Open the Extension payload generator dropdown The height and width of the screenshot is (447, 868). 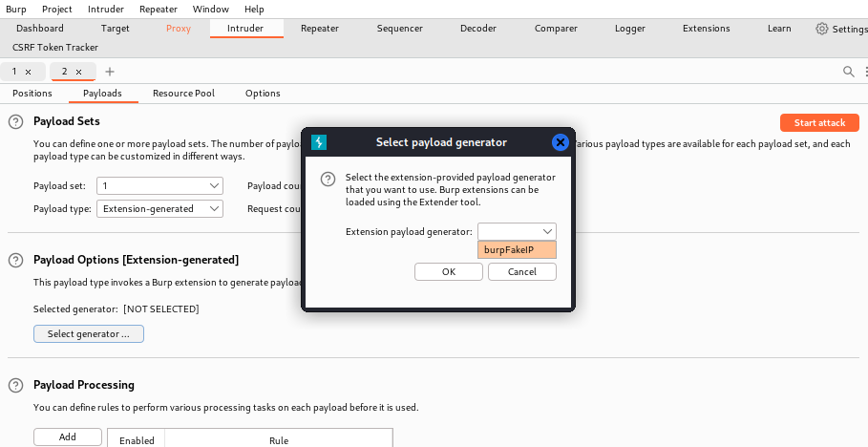point(517,231)
